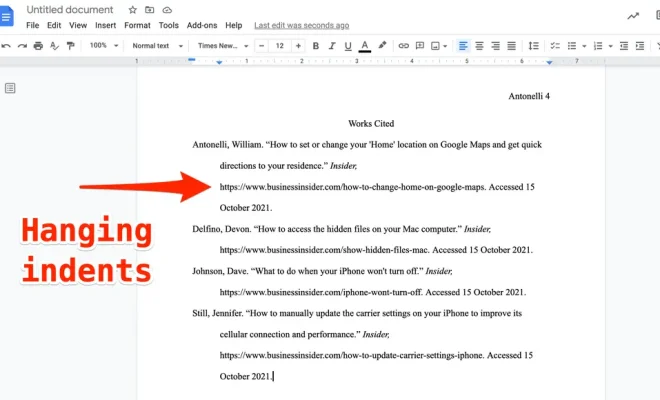Viewport: 660px width, 400px height.
Task: Click the redo icon
Action: pyautogui.click(x=22, y=46)
